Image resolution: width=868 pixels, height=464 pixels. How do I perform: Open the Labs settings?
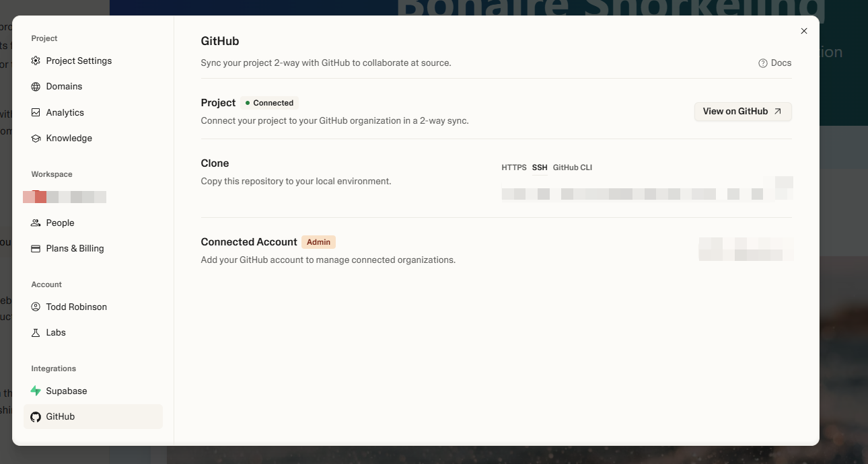[55, 332]
